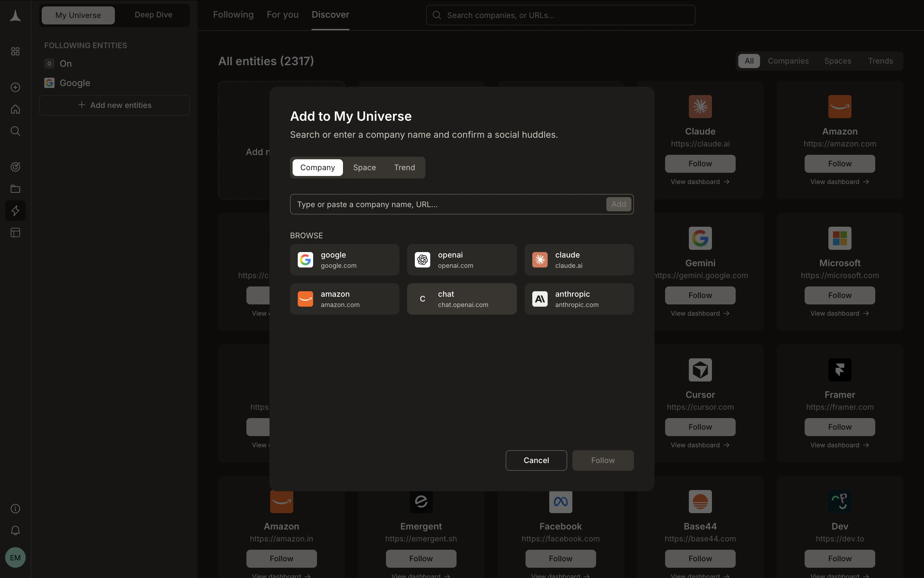The image size is (924, 578).
Task: Filter entities by Companies
Action: (x=788, y=61)
